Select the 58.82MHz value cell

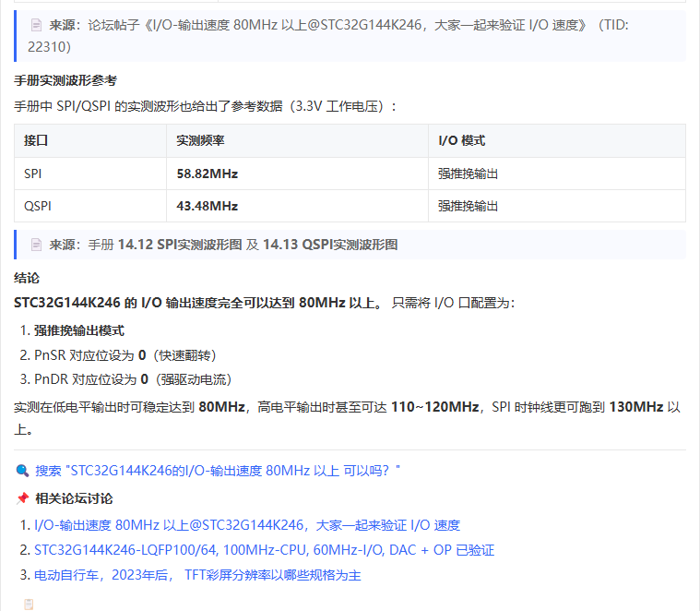[x=297, y=174]
